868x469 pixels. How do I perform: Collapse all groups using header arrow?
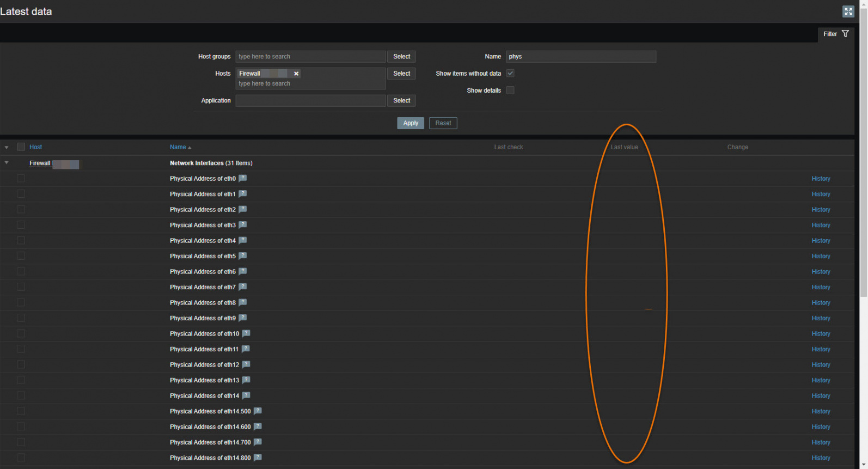tap(7, 148)
